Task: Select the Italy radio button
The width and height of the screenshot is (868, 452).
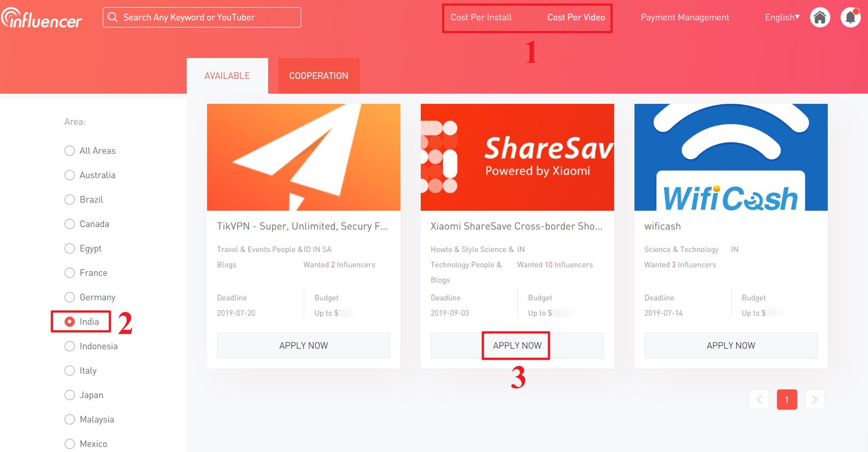Action: coord(70,371)
